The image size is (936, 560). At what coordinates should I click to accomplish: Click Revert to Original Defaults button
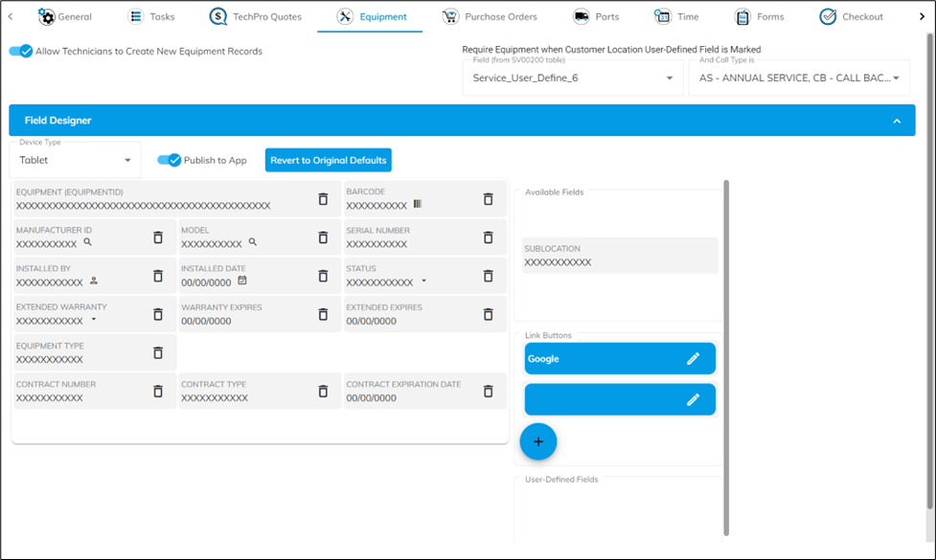[328, 160]
